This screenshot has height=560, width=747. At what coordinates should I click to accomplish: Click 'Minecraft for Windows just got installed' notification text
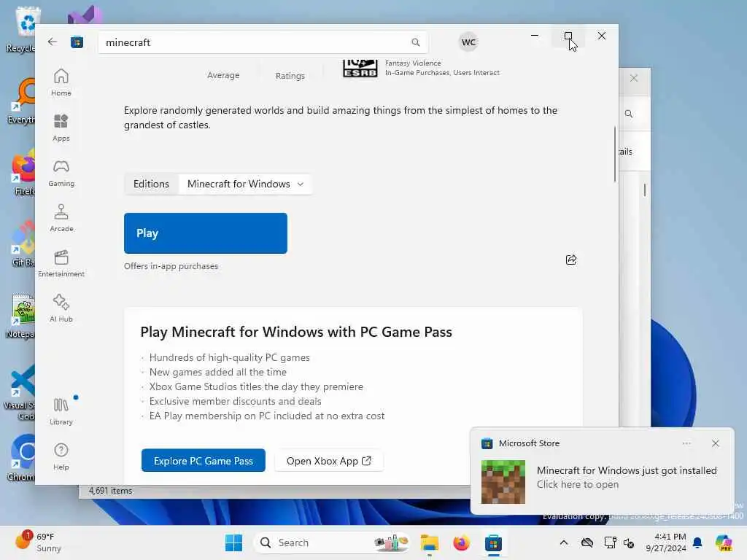(x=627, y=470)
